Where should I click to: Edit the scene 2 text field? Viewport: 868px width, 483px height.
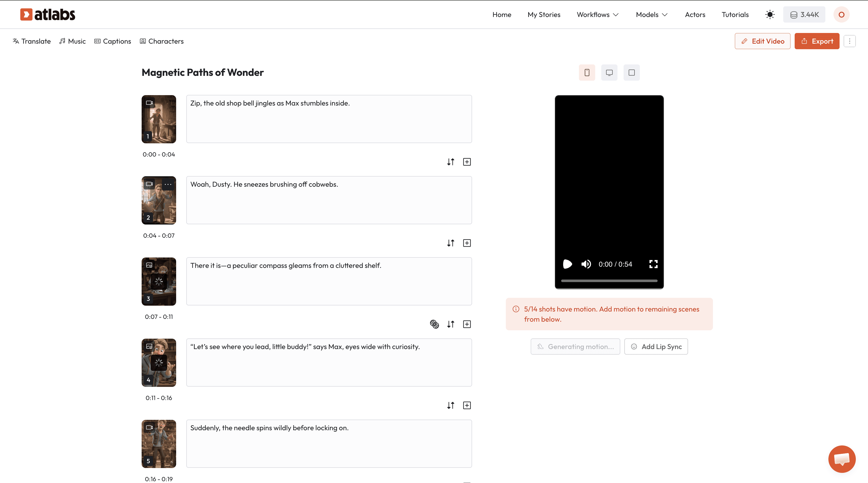click(328, 200)
